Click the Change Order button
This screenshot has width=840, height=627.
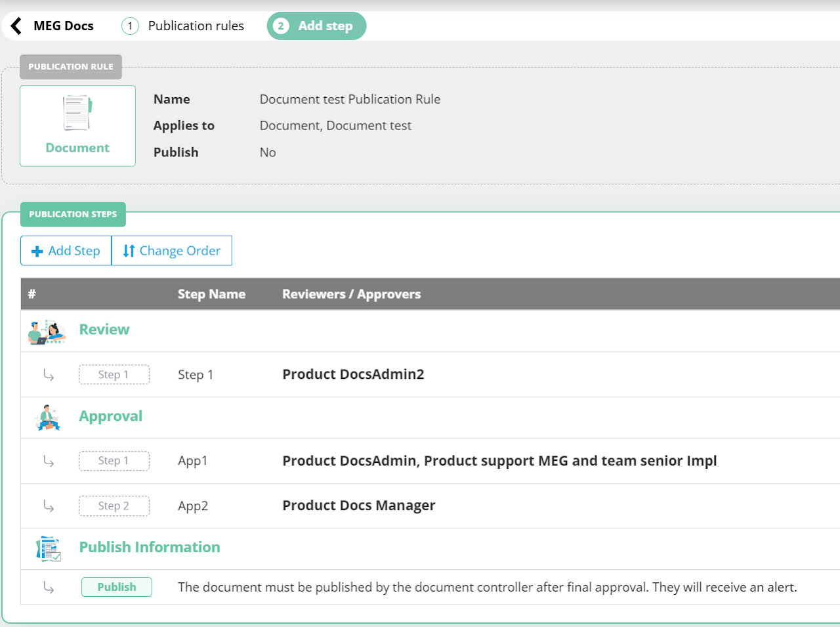[x=172, y=251]
